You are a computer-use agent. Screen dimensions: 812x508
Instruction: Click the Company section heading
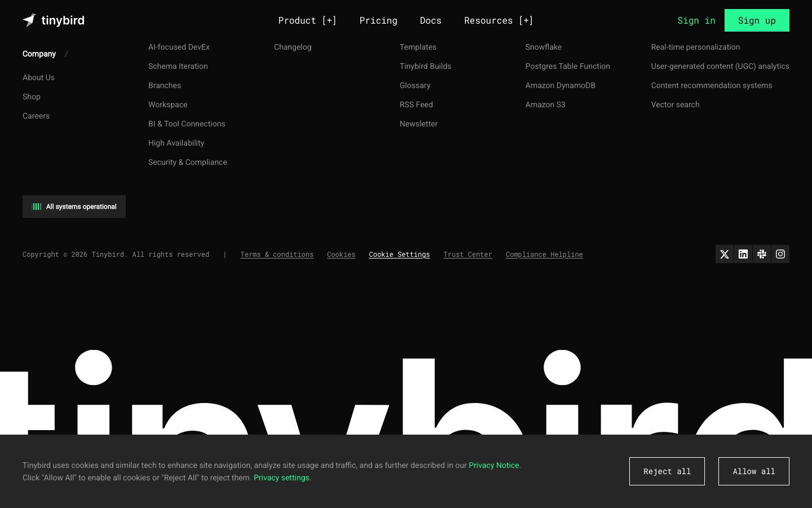(x=39, y=54)
